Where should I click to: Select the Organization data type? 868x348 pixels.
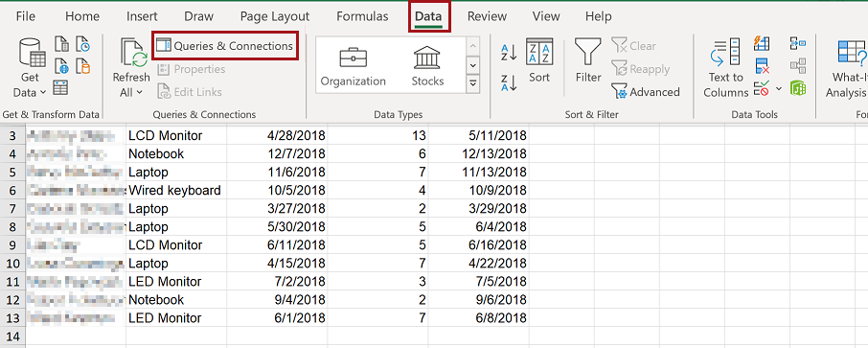pyautogui.click(x=353, y=66)
